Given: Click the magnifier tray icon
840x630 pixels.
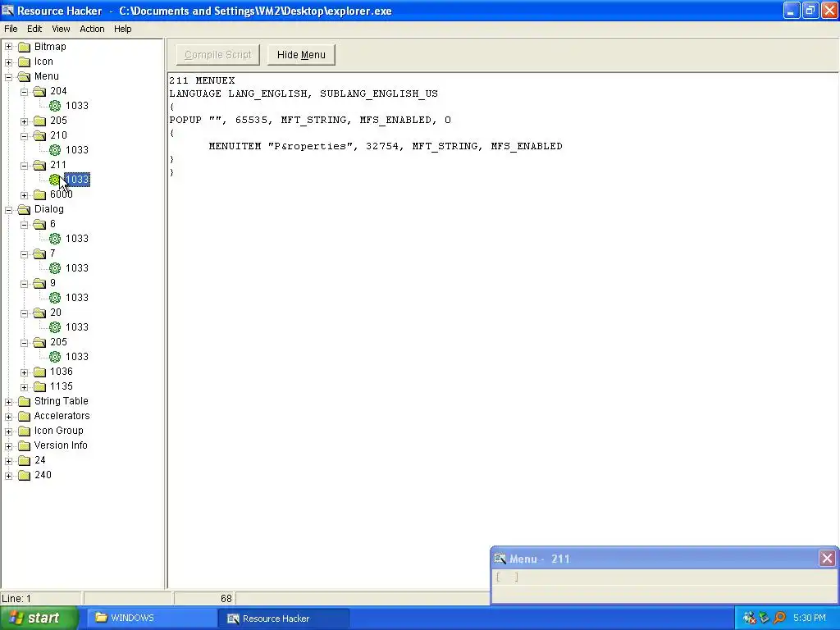Looking at the screenshot, I should click(x=779, y=618).
